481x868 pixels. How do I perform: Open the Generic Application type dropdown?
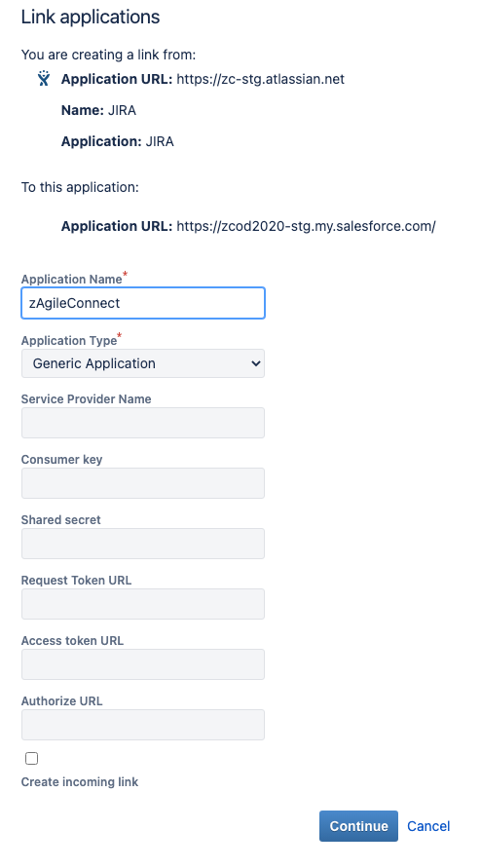coord(143,363)
